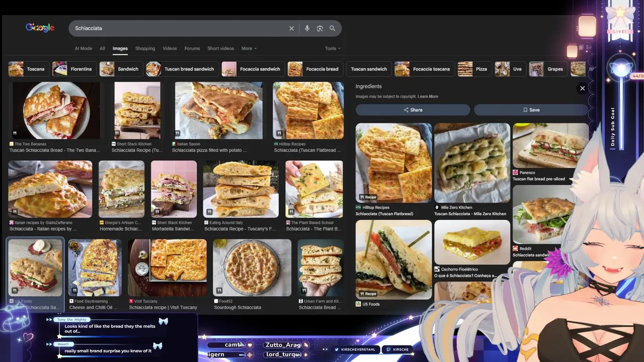Close the Ingredients preview panel
Viewport: 644px width, 362px height.
582,88
